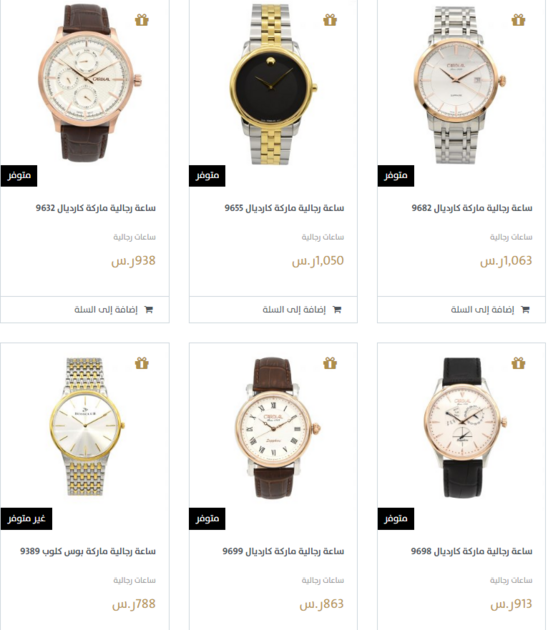Click the gift icon on watch 9699
Image resolution: width=548 pixels, height=630 pixels.
coord(330,363)
